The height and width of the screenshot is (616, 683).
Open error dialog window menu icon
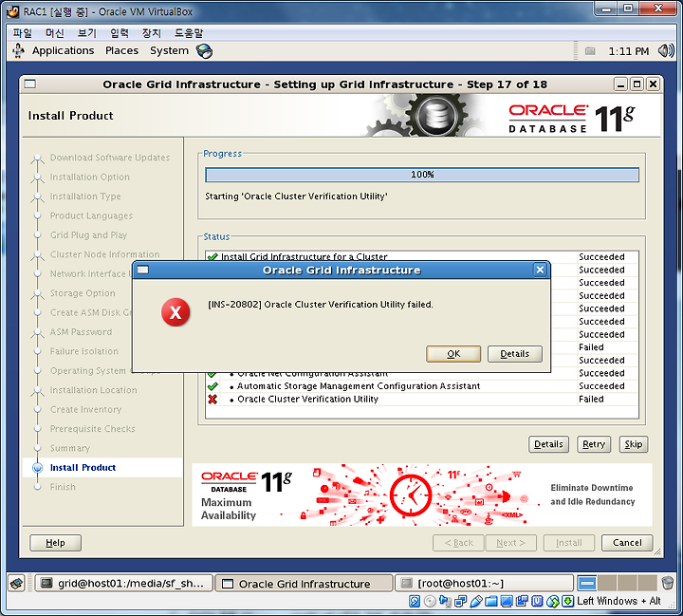(x=143, y=270)
